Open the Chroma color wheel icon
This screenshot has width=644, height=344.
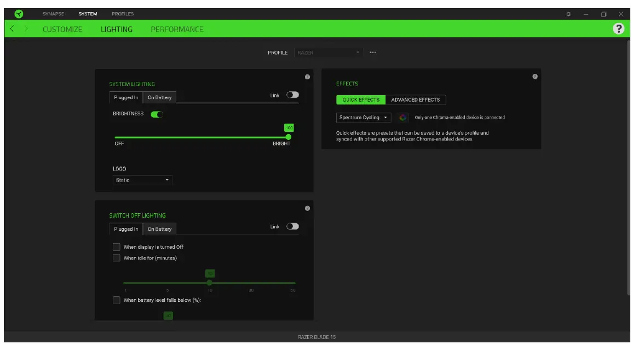tap(403, 118)
